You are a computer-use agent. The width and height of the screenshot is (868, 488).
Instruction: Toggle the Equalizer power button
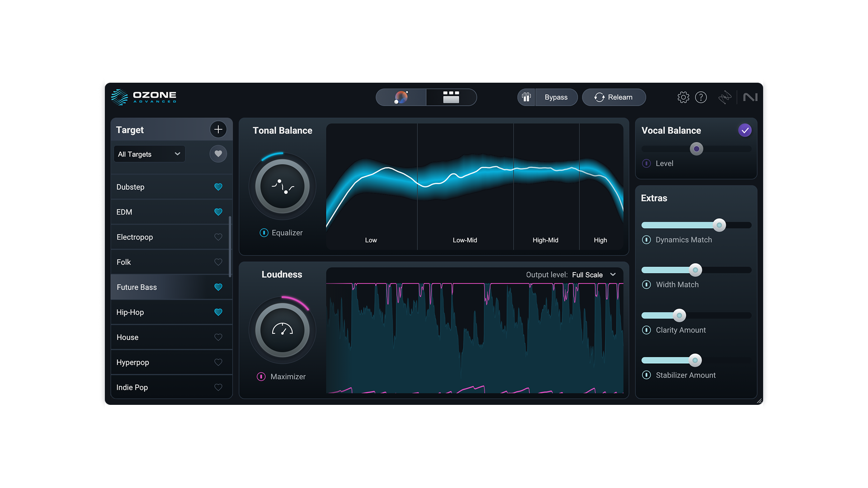264,233
